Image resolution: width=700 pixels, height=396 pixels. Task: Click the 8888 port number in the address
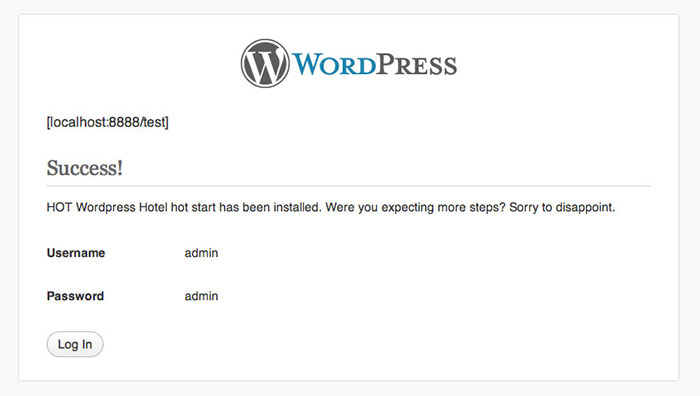[124, 122]
